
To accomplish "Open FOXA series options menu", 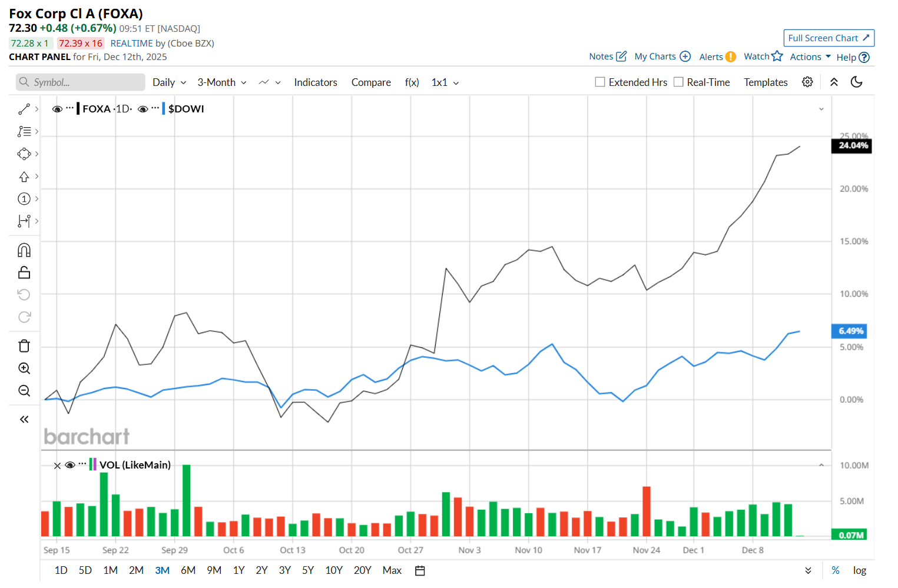I will [x=70, y=108].
